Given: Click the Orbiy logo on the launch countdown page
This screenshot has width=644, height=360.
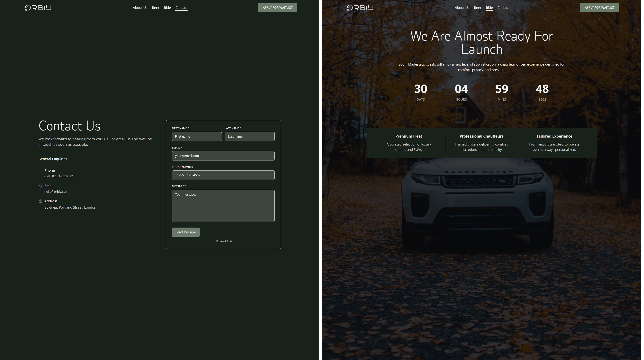Looking at the screenshot, I should tap(360, 8).
